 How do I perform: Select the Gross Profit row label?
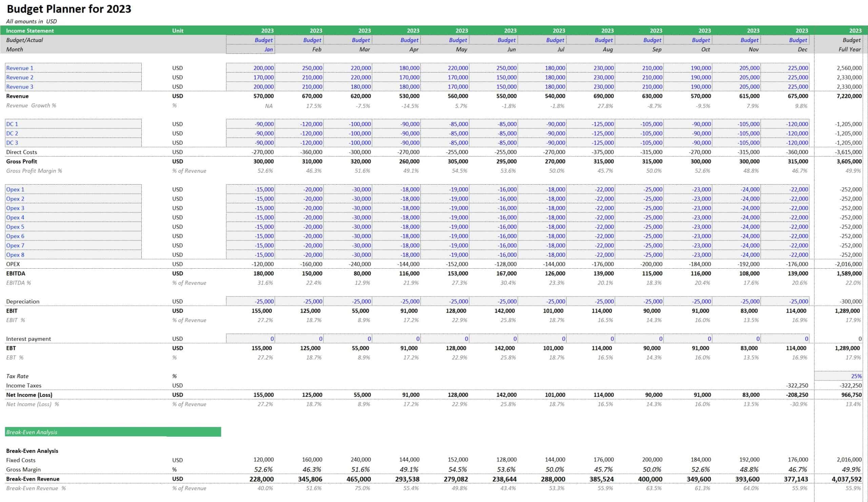tap(21, 161)
